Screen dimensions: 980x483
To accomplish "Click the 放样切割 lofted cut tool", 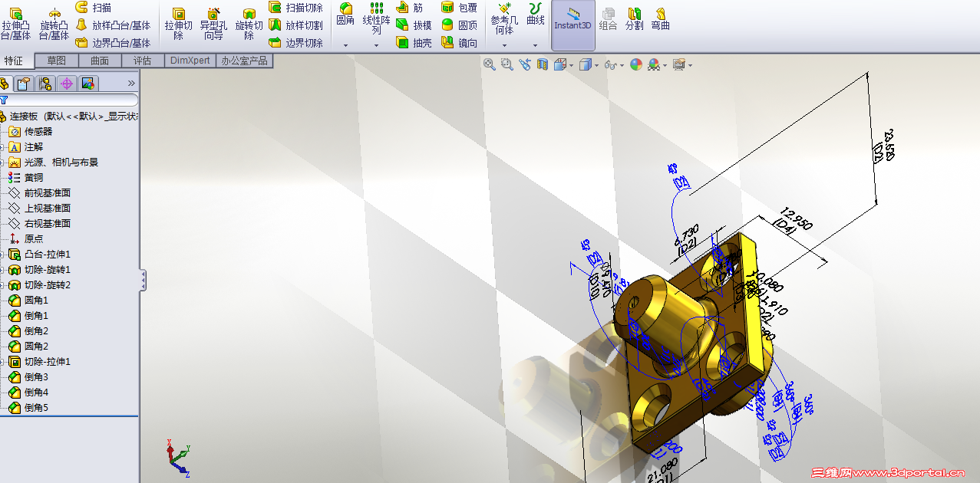I will pos(295,25).
